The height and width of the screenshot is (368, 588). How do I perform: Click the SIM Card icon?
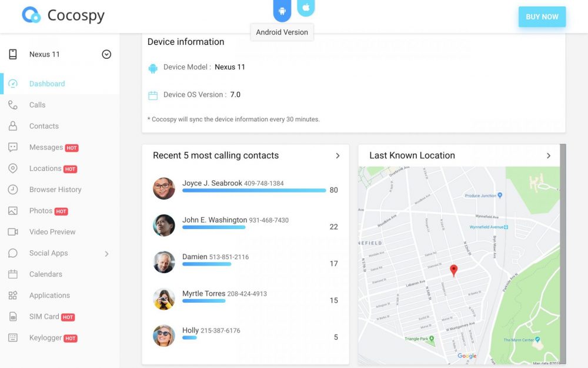tap(13, 317)
